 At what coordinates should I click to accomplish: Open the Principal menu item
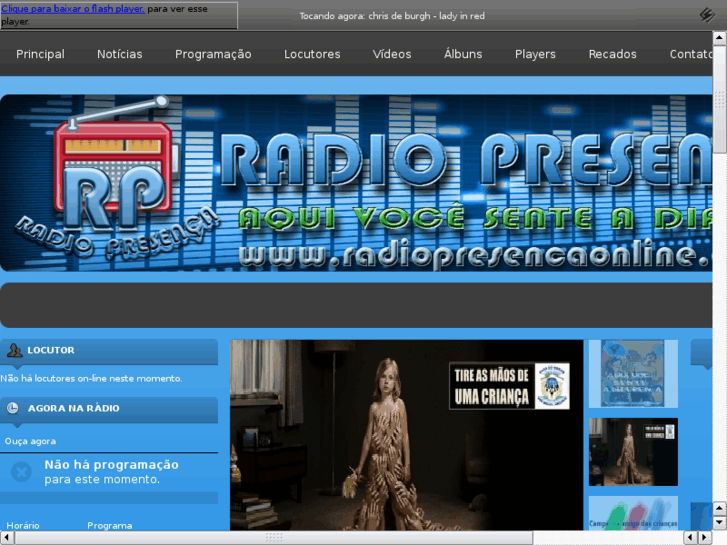click(40, 54)
